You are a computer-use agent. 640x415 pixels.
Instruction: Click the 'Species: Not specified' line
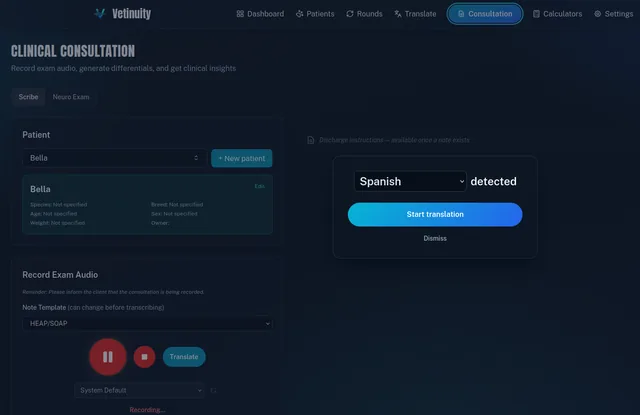point(58,204)
